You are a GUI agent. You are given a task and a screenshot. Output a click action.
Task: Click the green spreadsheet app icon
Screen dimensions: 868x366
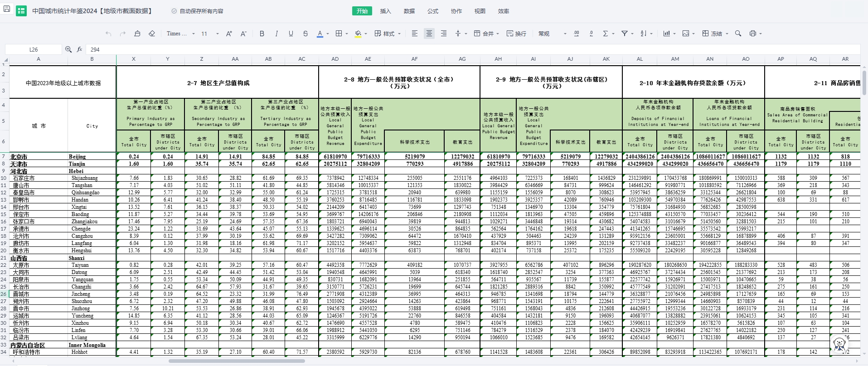click(x=21, y=11)
